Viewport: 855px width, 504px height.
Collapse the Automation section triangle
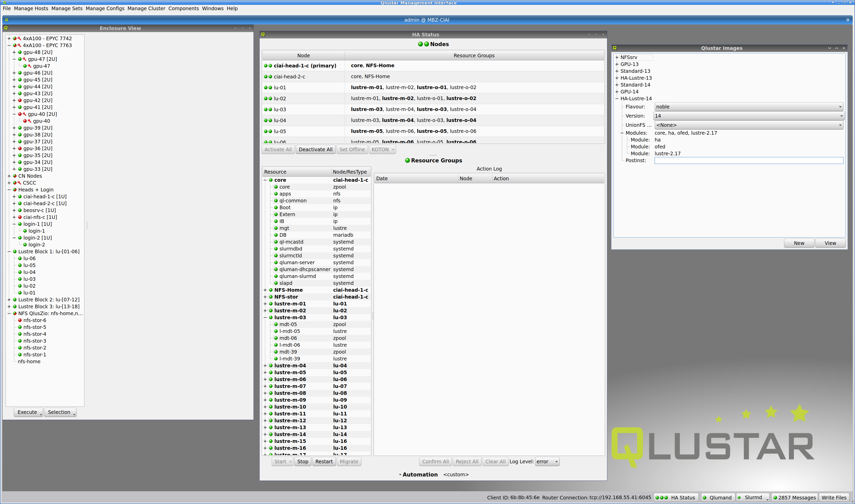pyautogui.click(x=400, y=475)
